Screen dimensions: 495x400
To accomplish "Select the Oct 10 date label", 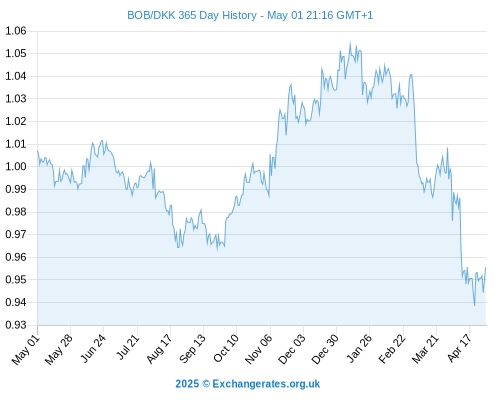I will click(x=226, y=349).
